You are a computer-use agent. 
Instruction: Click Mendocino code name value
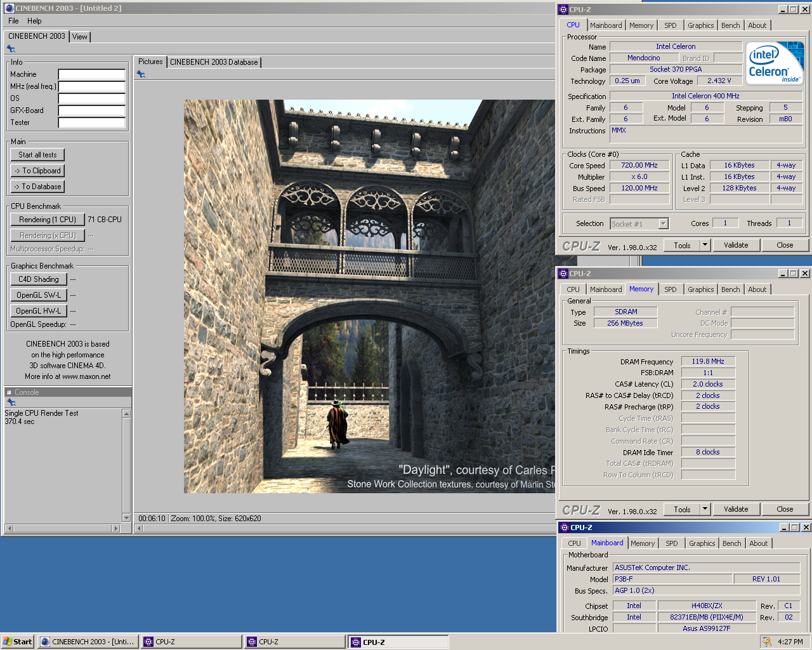[643, 58]
